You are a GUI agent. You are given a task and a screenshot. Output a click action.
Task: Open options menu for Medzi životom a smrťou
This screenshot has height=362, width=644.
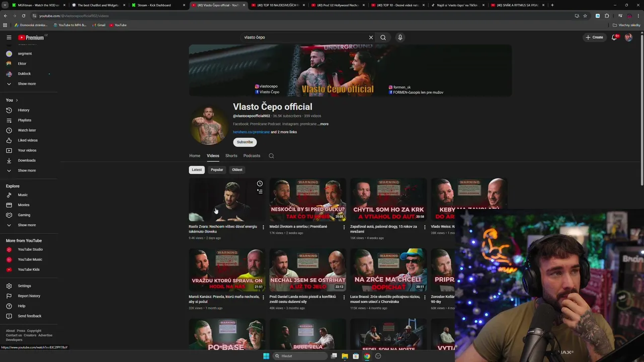(344, 227)
